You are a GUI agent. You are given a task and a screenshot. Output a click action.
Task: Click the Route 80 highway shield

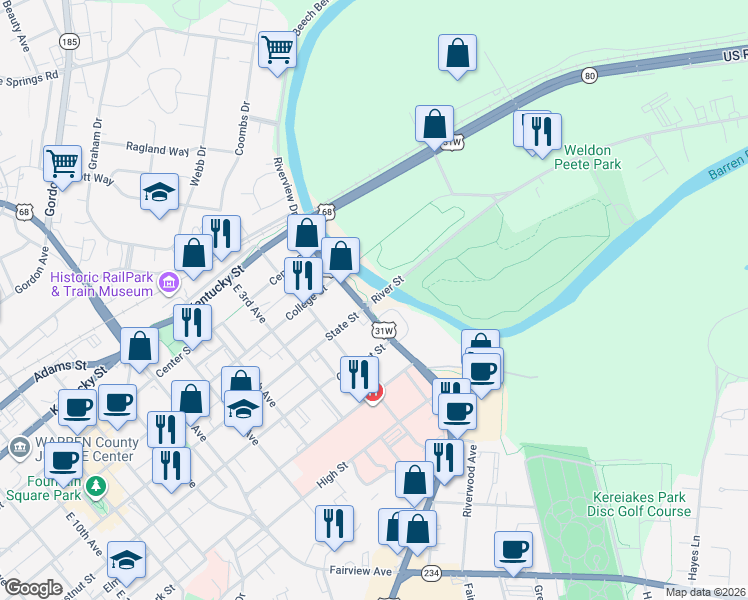(x=590, y=75)
